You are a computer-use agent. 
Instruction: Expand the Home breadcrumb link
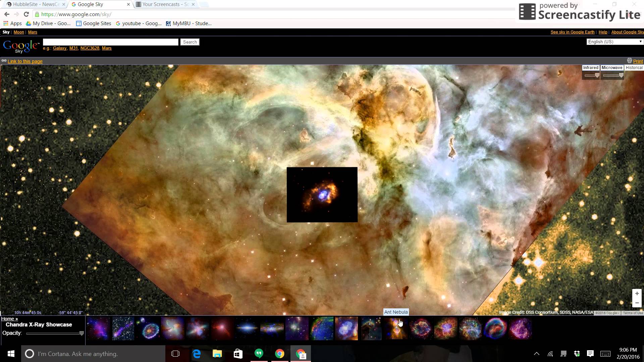click(x=9, y=319)
